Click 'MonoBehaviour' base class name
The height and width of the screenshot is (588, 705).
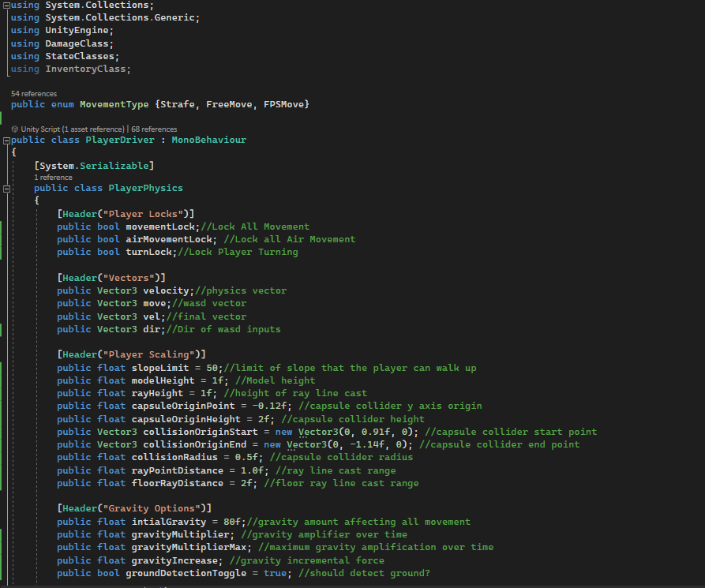point(209,140)
